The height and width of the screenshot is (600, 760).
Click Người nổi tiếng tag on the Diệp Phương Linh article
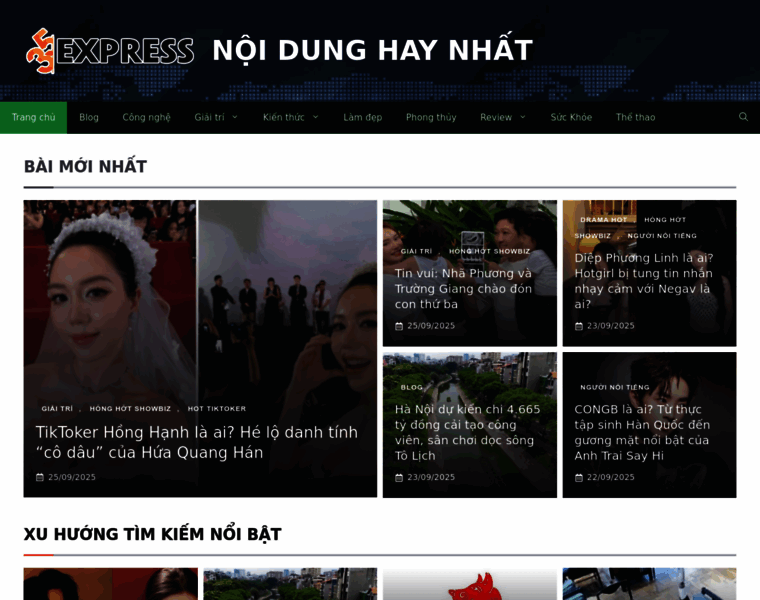pyautogui.click(x=662, y=236)
